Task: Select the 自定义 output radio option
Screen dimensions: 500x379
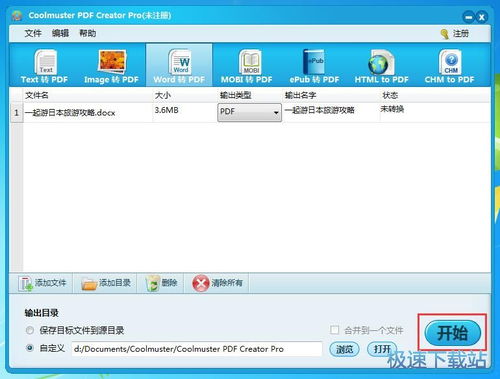Action: [30, 348]
